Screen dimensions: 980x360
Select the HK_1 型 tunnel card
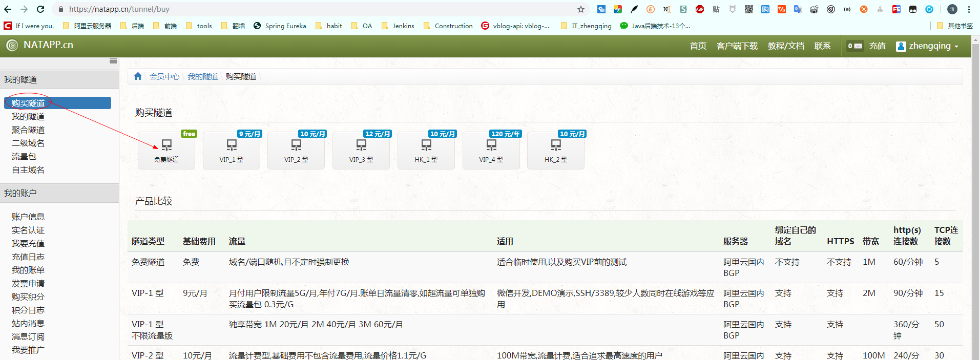pyautogui.click(x=426, y=150)
